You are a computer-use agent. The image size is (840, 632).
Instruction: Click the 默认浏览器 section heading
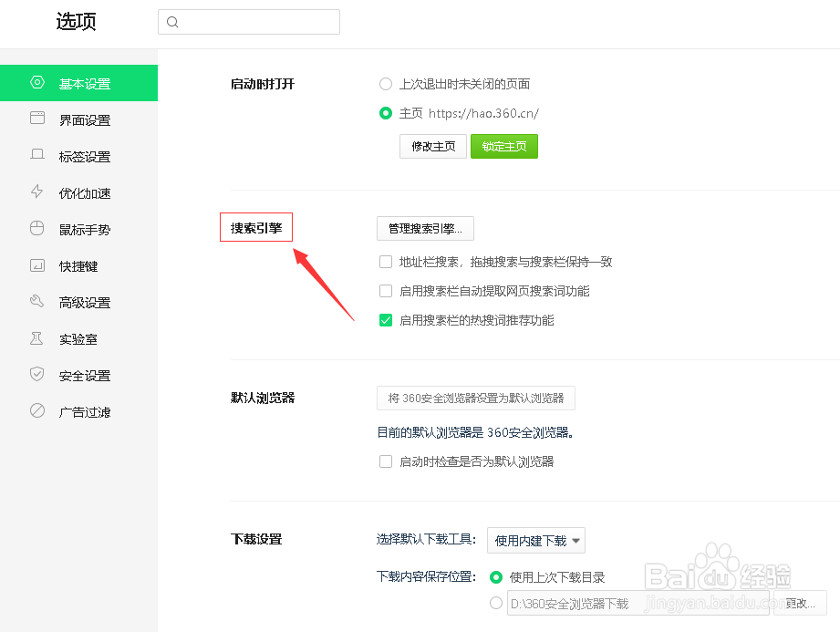263,398
